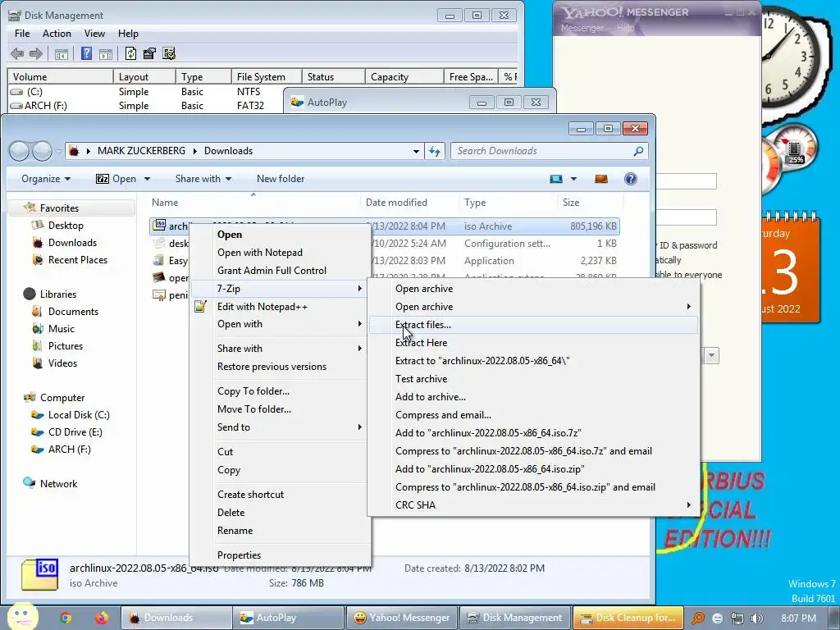Click refresh button beside the address bar
The image size is (840, 630).
point(435,151)
